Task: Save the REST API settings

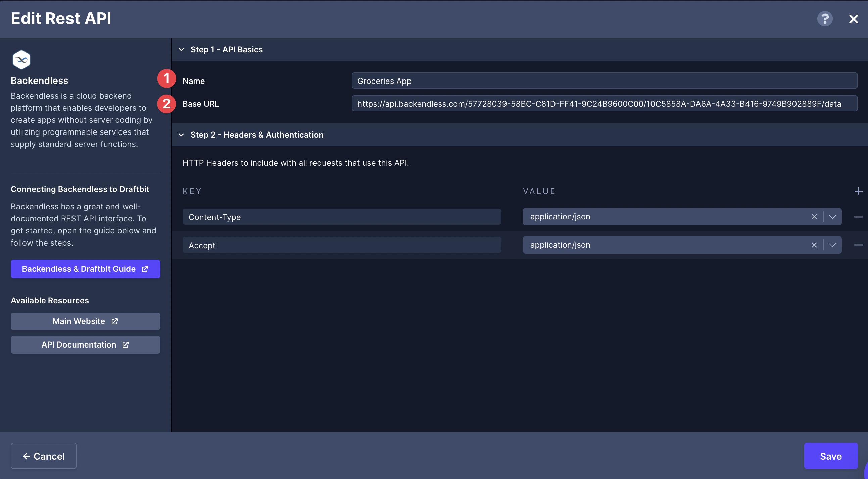Action: pos(831,456)
